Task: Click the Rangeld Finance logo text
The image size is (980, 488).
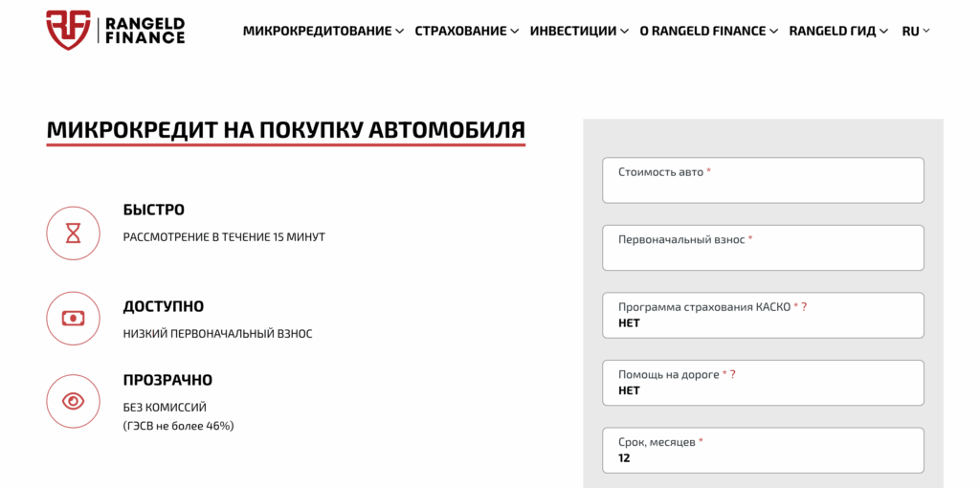Action: point(147,31)
